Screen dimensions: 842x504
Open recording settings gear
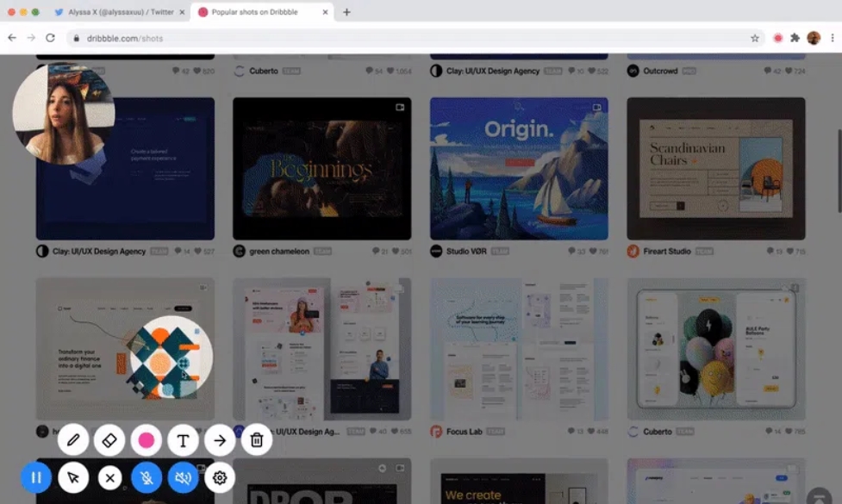click(x=220, y=477)
